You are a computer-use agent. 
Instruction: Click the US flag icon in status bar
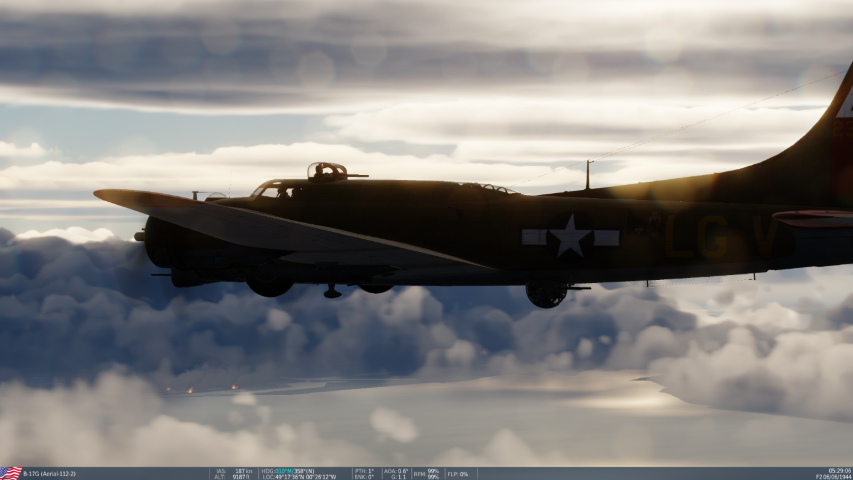tap(10, 473)
